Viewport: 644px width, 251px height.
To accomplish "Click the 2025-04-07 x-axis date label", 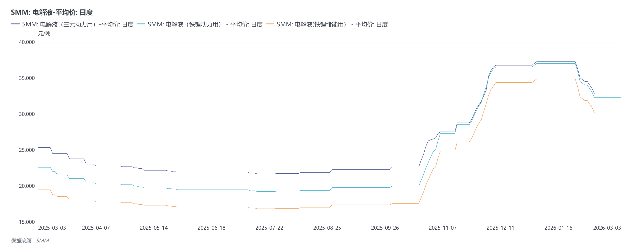I will click(96, 228).
